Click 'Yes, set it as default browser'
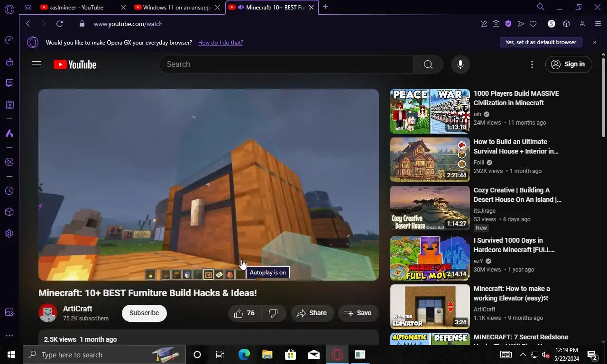 click(x=541, y=42)
